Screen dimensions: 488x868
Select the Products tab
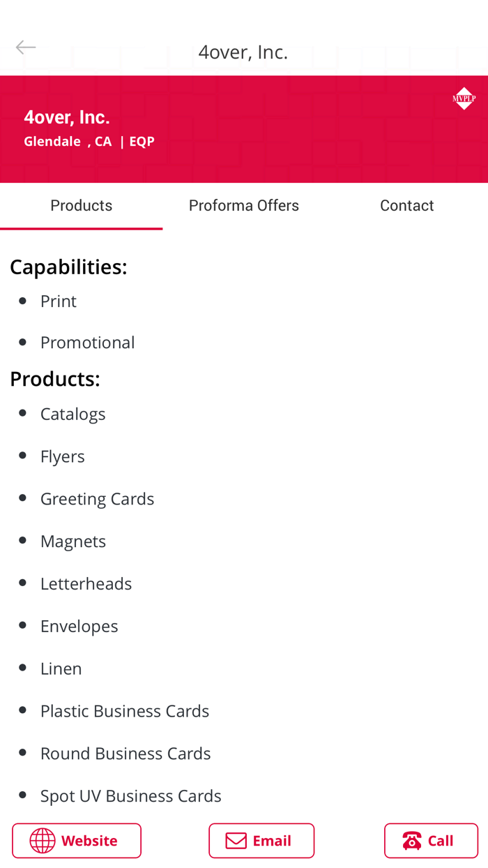pyautogui.click(x=82, y=204)
